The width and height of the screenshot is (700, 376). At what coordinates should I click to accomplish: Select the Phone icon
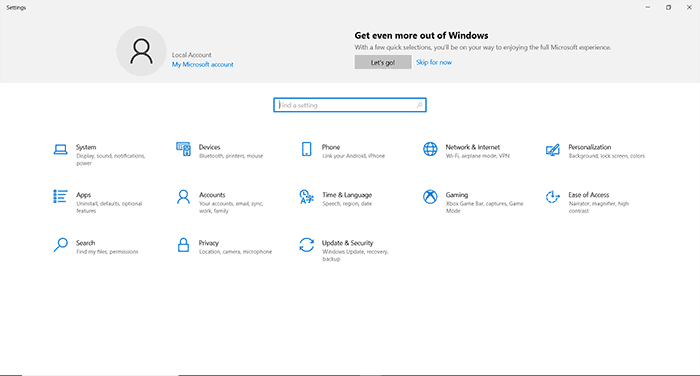[307, 149]
